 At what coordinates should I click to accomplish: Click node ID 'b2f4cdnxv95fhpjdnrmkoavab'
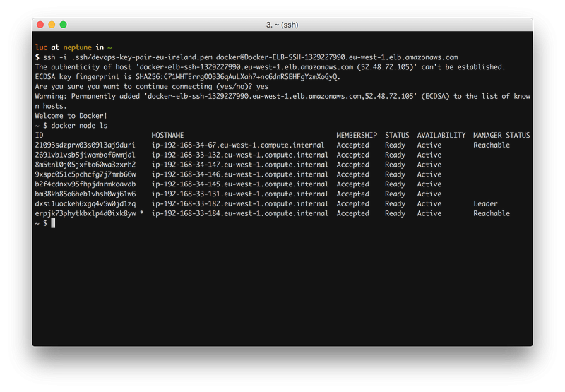pos(85,184)
